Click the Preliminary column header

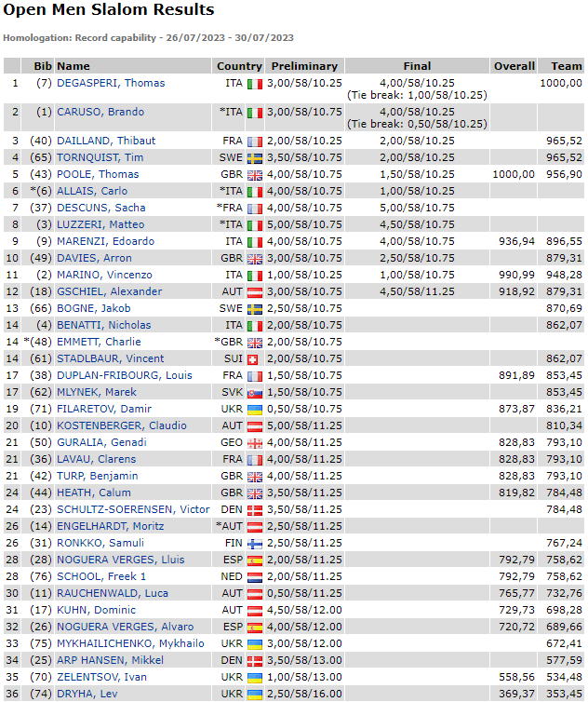(304, 66)
